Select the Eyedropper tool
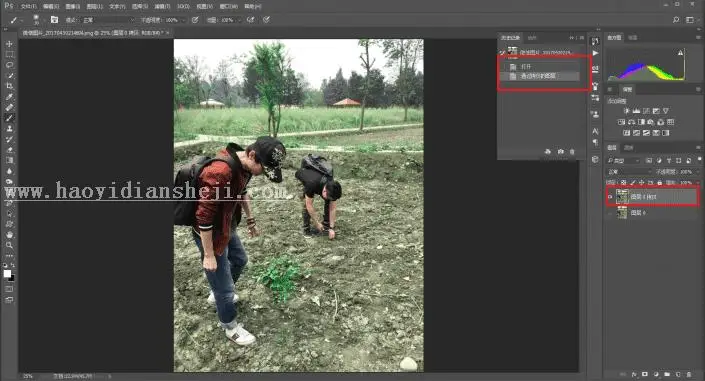The width and height of the screenshot is (705, 381). pyautogui.click(x=9, y=97)
